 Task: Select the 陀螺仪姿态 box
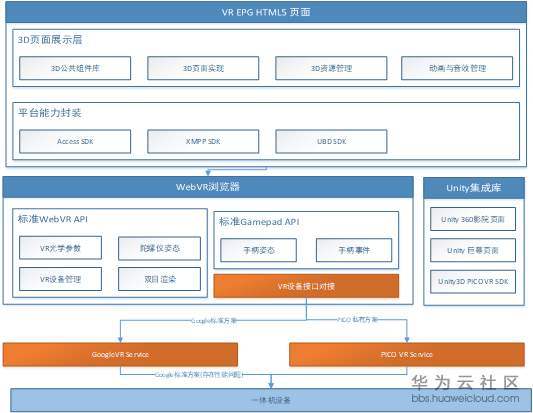pos(159,248)
